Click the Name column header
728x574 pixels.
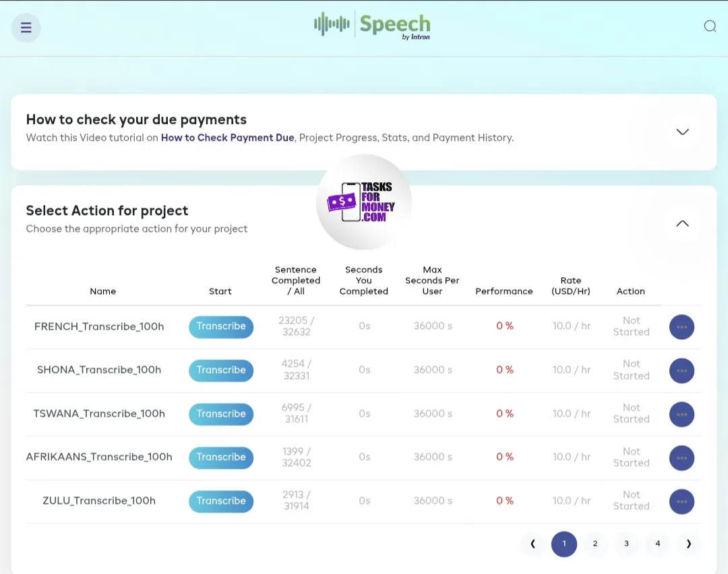coord(103,291)
